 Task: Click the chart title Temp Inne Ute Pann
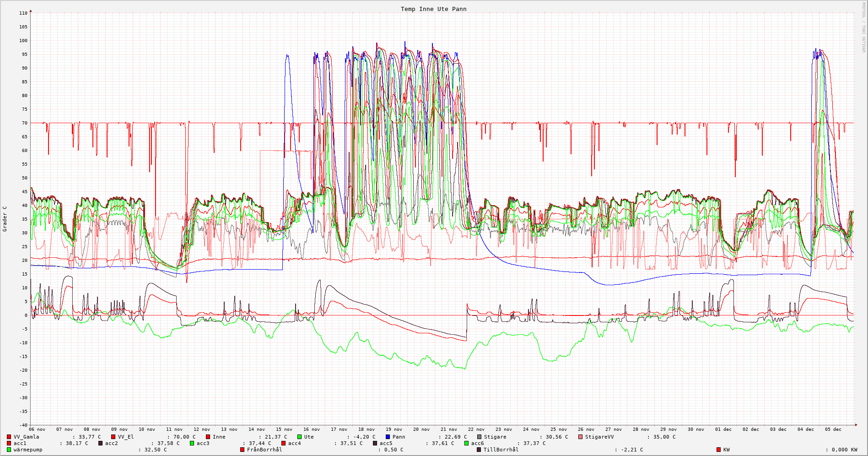coord(433,9)
